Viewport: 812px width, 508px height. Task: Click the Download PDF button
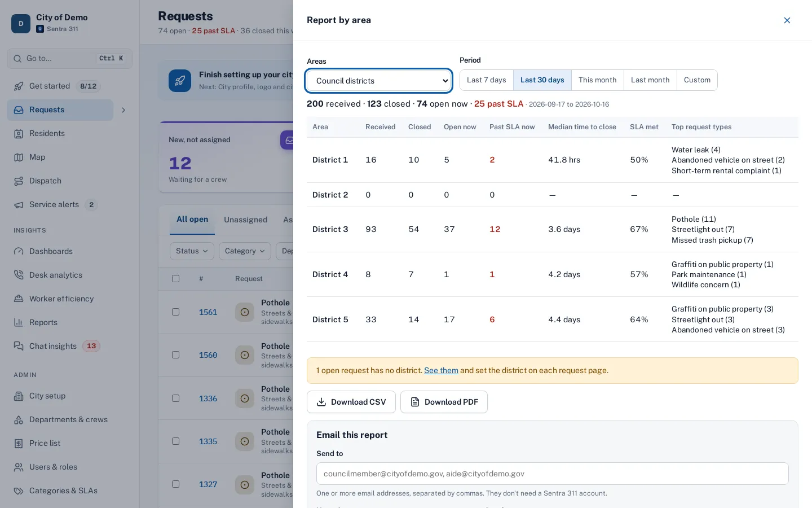[444, 402]
